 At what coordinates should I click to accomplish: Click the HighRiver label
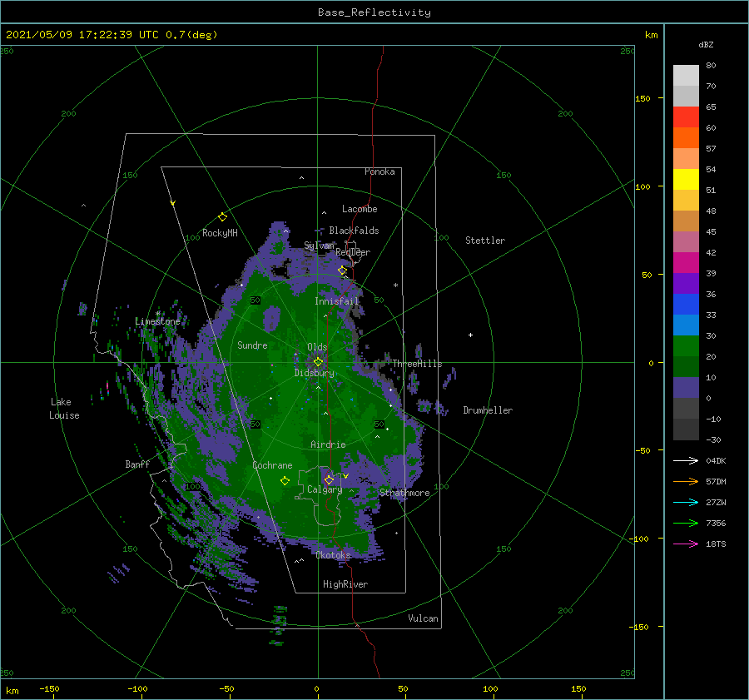click(x=345, y=584)
